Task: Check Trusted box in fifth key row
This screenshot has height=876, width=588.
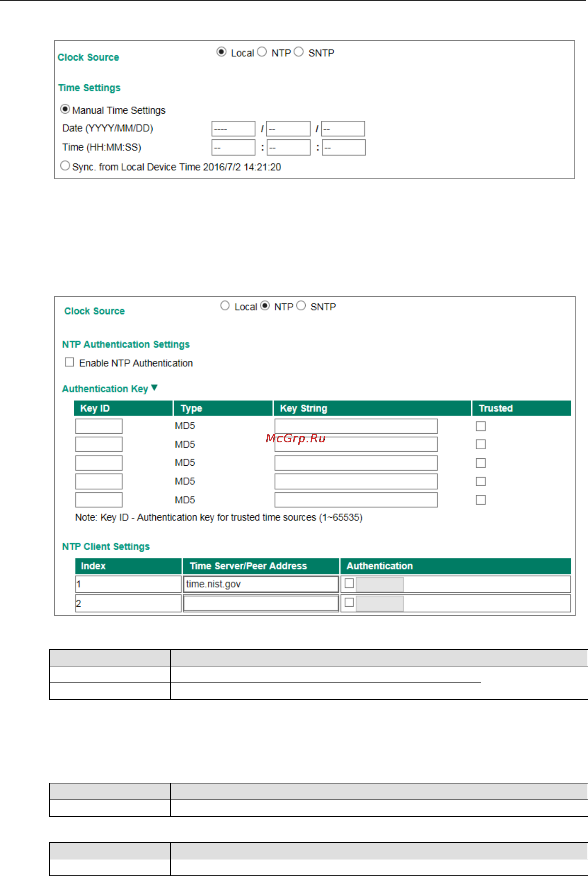Action: (x=481, y=500)
